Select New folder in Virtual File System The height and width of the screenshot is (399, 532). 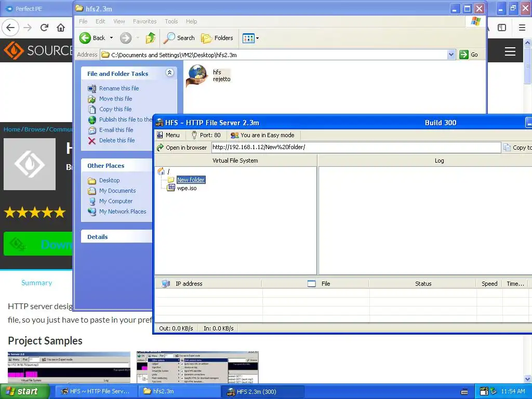point(191,180)
